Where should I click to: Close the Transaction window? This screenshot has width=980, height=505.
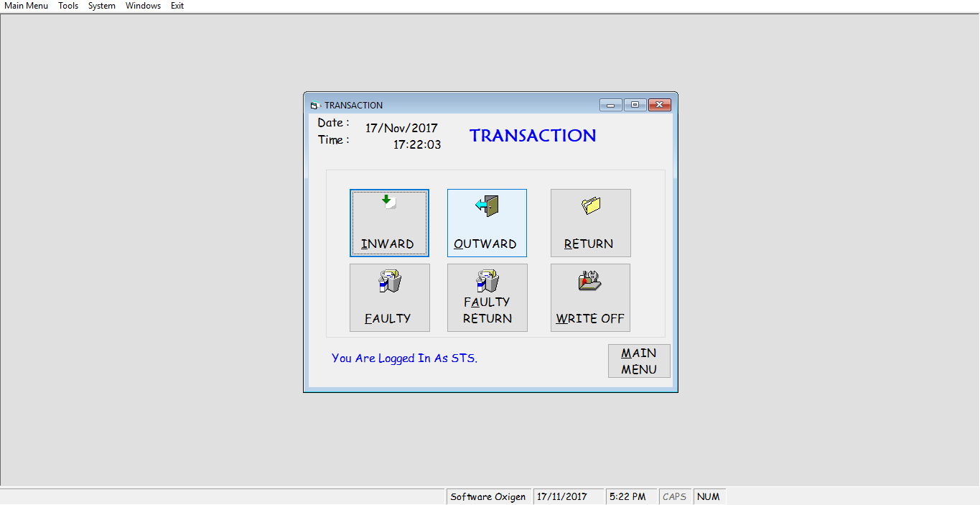point(659,105)
